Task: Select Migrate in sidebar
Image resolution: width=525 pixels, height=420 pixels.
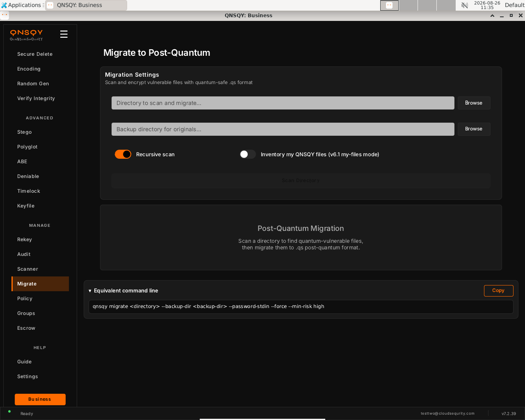Action: point(40,284)
